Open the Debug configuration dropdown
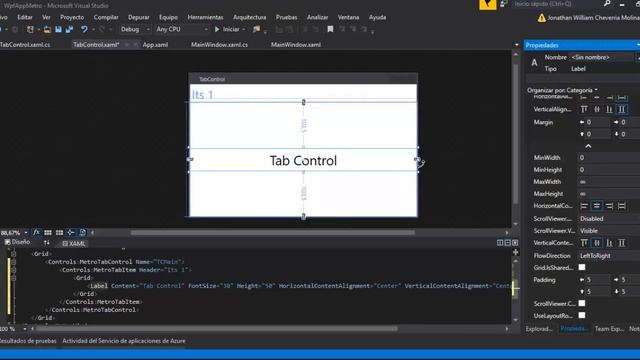640x360 pixels. pos(135,29)
